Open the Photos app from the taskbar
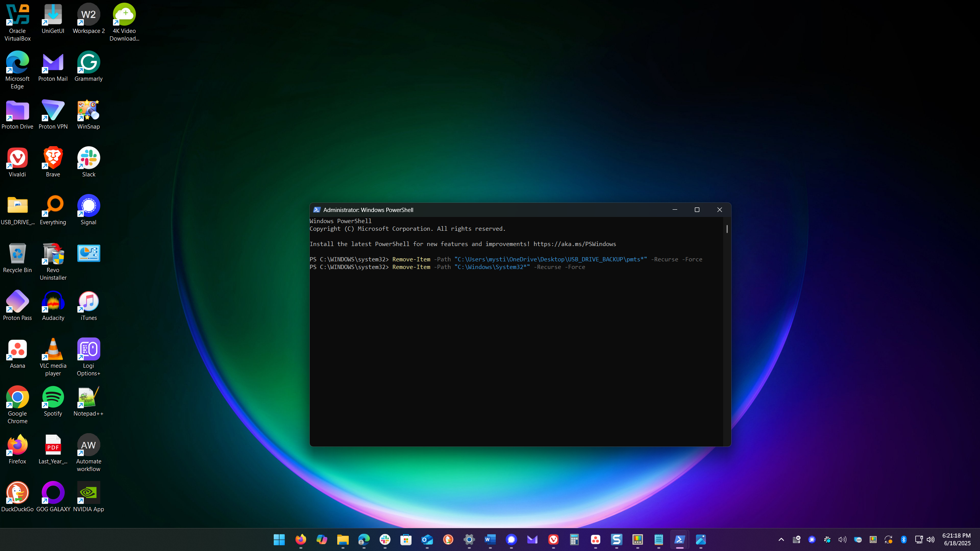Image resolution: width=980 pixels, height=551 pixels. pos(701,540)
